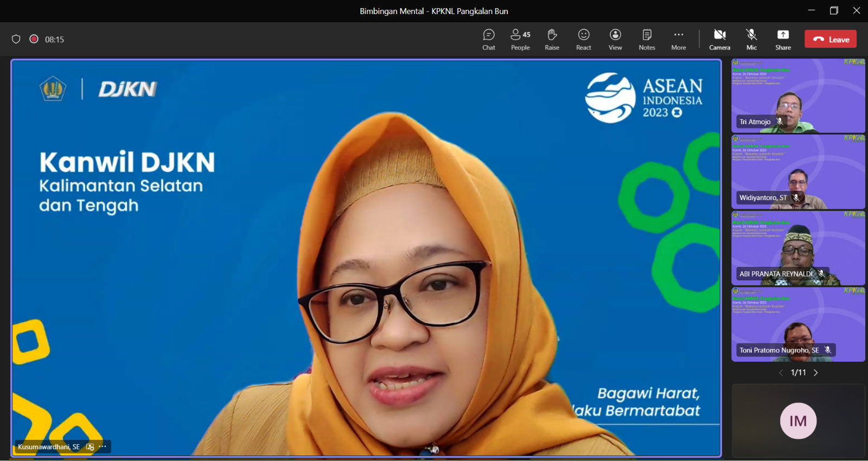Click the 1/11 page indicator
868x461 pixels.
[798, 373]
